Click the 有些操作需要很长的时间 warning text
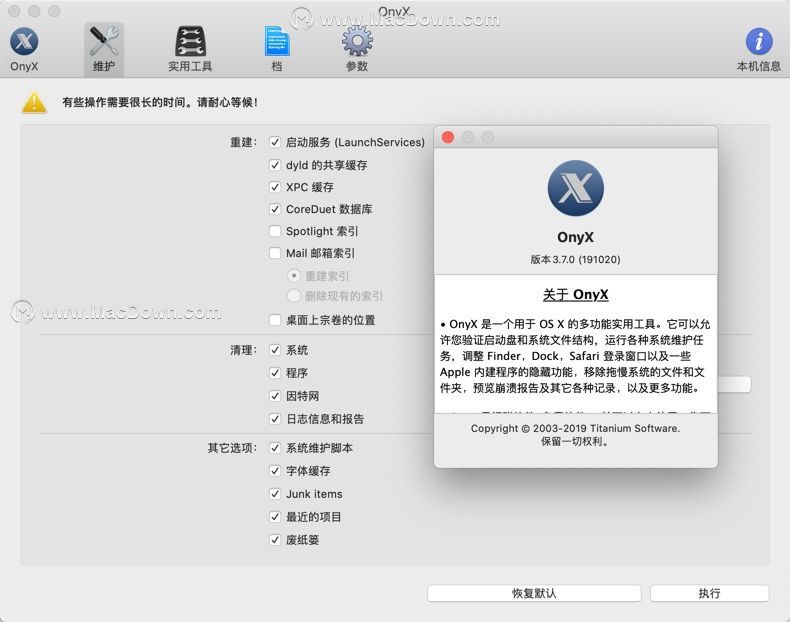This screenshot has height=622, width=790. click(160, 103)
